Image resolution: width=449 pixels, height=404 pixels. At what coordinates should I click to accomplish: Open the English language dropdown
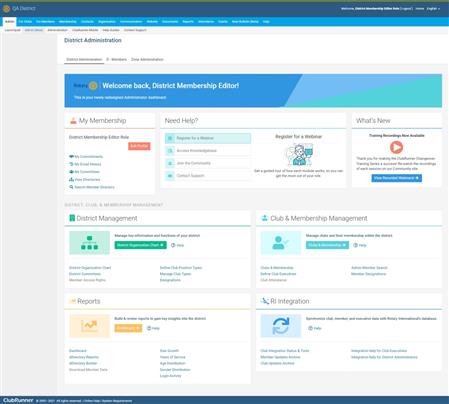pyautogui.click(x=433, y=9)
